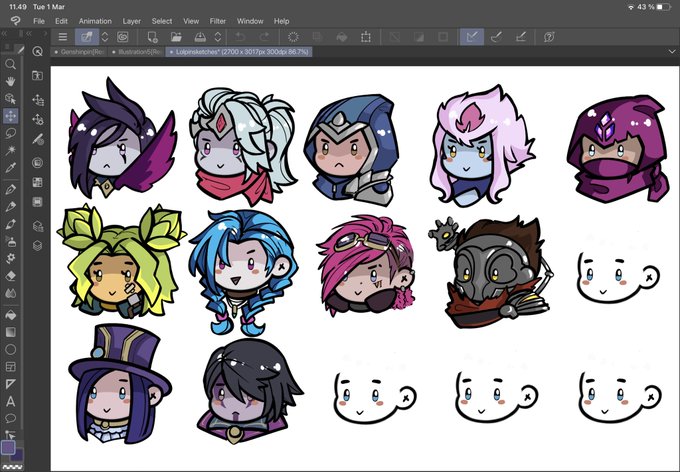This screenshot has height=472, width=680.
Task: Select the Move layer tool
Action: coord(10,116)
